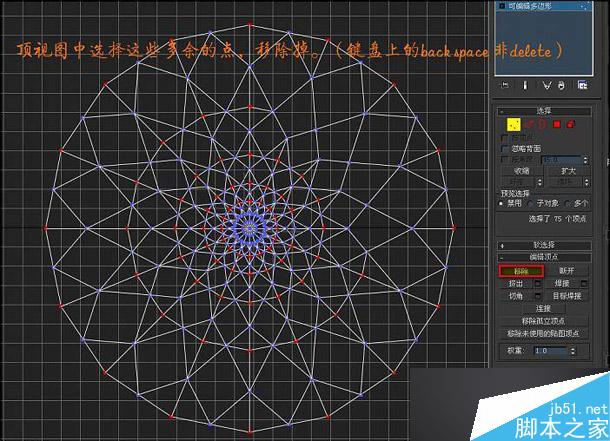Select Element sub-object level icon
Image resolution: width=610 pixels, height=441 pixels.
[x=571, y=124]
